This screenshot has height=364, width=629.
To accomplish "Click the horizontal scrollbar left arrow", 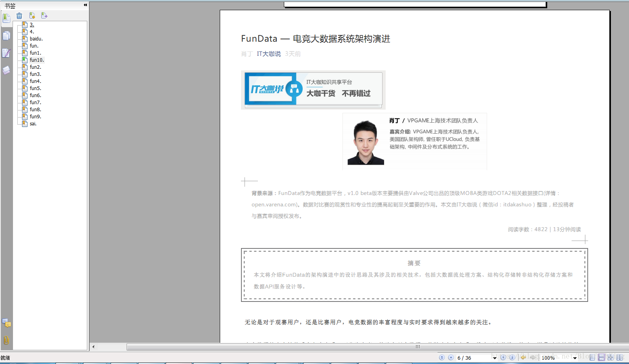I will coord(93,347).
